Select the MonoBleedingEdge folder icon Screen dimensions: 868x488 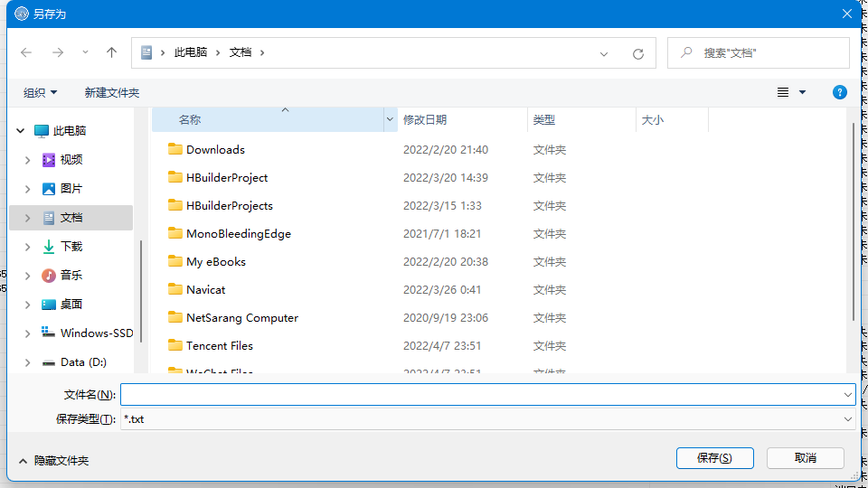pos(175,233)
